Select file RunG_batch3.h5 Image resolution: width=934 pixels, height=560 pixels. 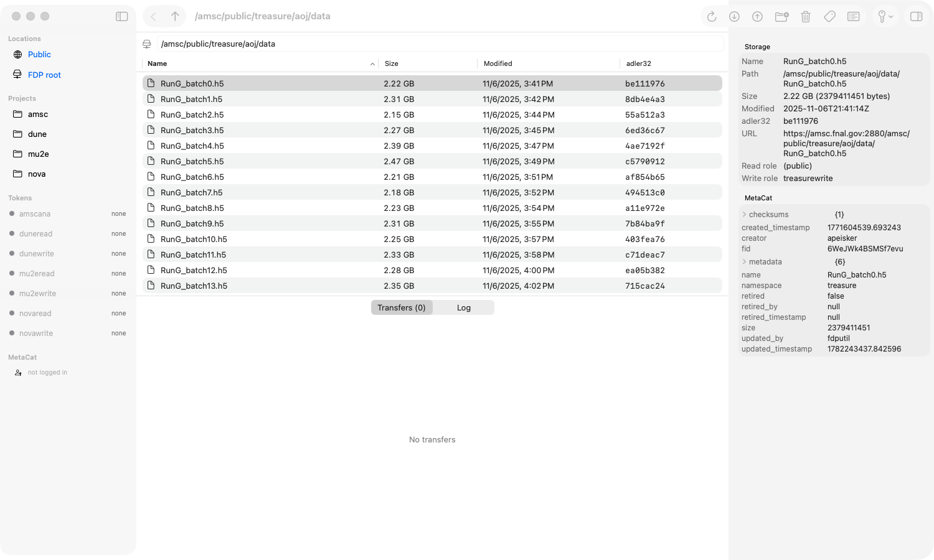click(x=432, y=130)
